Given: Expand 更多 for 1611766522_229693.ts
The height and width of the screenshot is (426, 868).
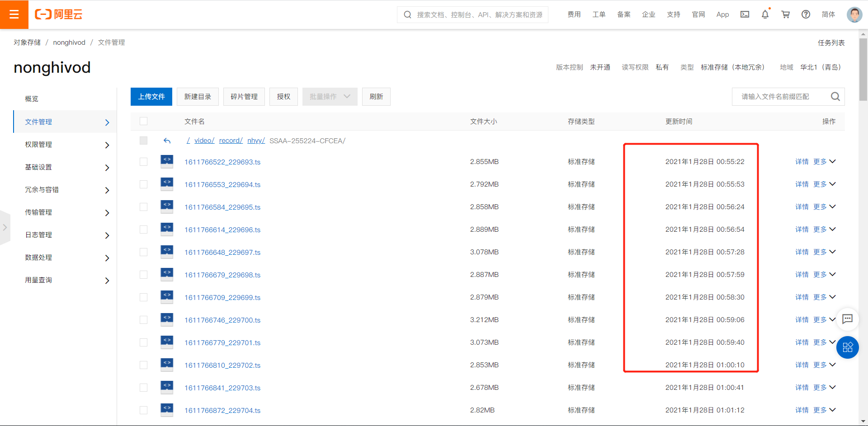Looking at the screenshot, I should 825,162.
